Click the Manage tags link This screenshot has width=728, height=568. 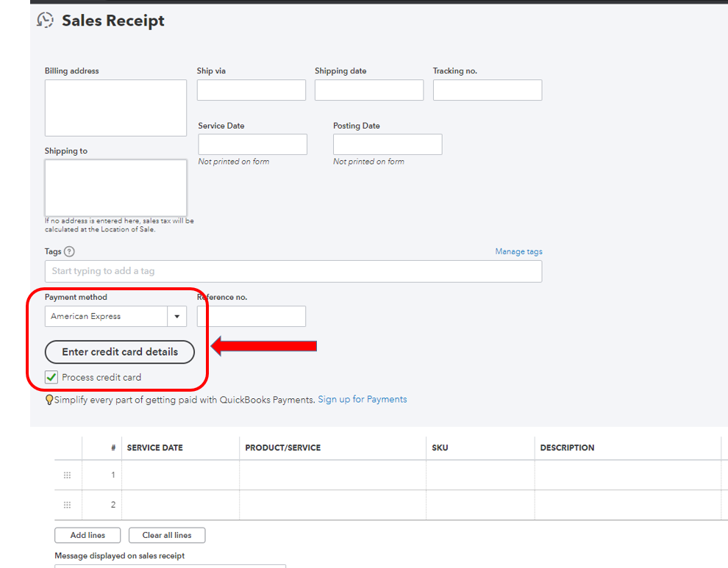tap(518, 251)
